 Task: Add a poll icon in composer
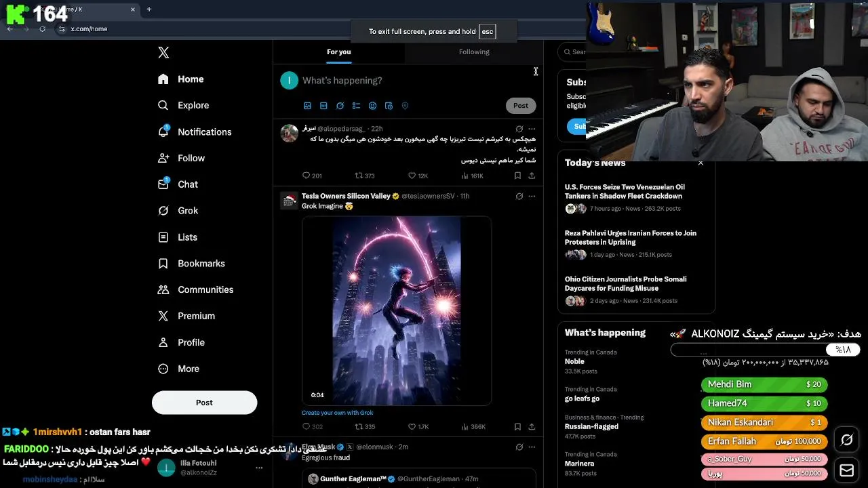click(356, 106)
